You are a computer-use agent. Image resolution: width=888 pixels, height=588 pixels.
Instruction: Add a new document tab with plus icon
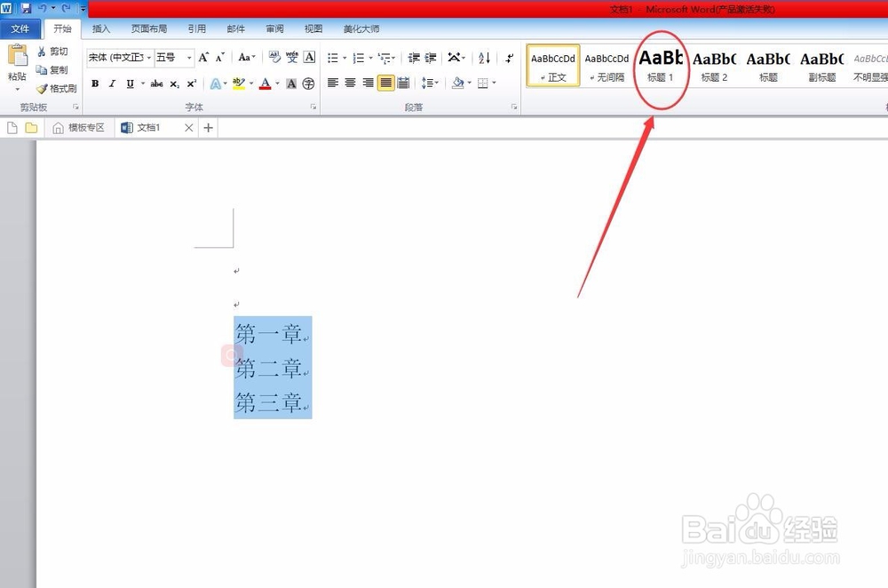click(x=209, y=128)
